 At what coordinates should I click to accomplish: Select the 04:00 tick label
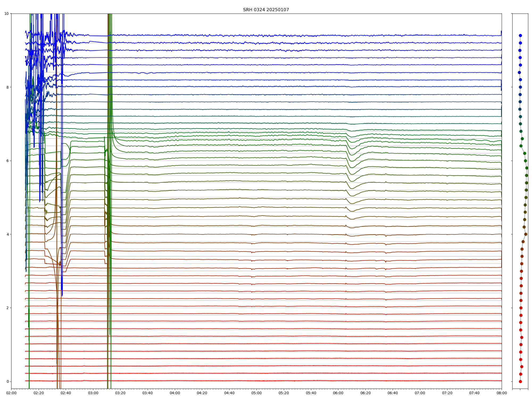click(x=175, y=393)
